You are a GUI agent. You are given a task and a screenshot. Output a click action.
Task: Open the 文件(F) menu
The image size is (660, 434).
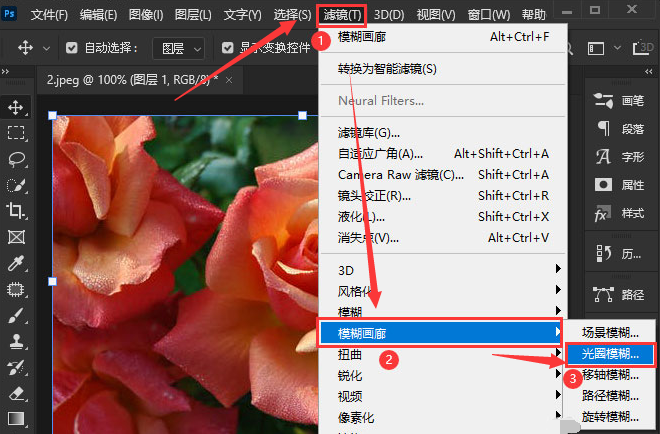[49, 15]
